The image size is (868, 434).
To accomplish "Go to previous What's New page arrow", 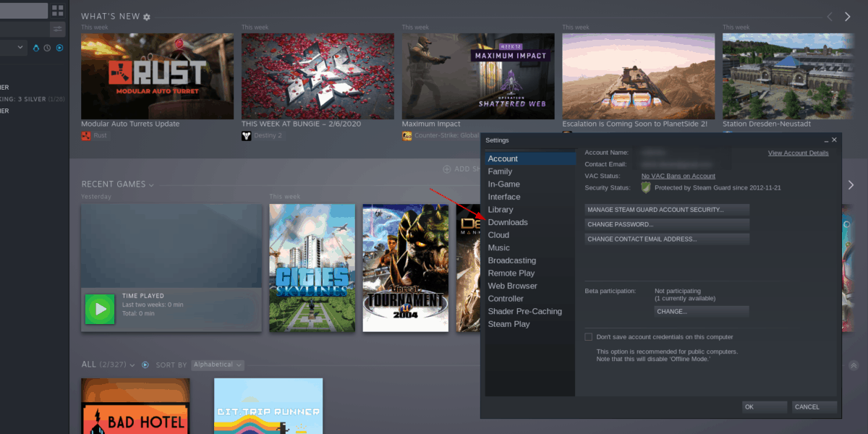I will [830, 16].
